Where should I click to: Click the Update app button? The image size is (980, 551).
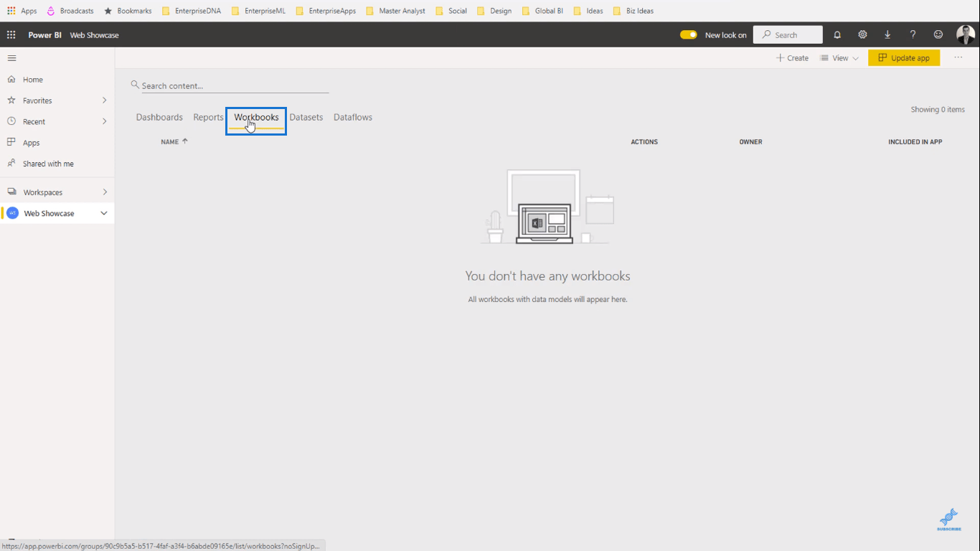coord(904,58)
